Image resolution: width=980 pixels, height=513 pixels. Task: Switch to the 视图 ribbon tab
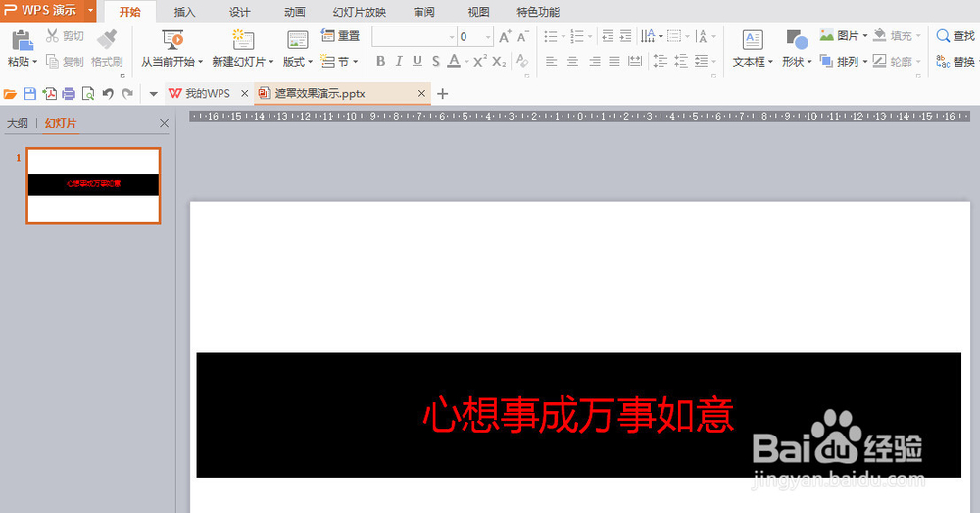pos(479,12)
